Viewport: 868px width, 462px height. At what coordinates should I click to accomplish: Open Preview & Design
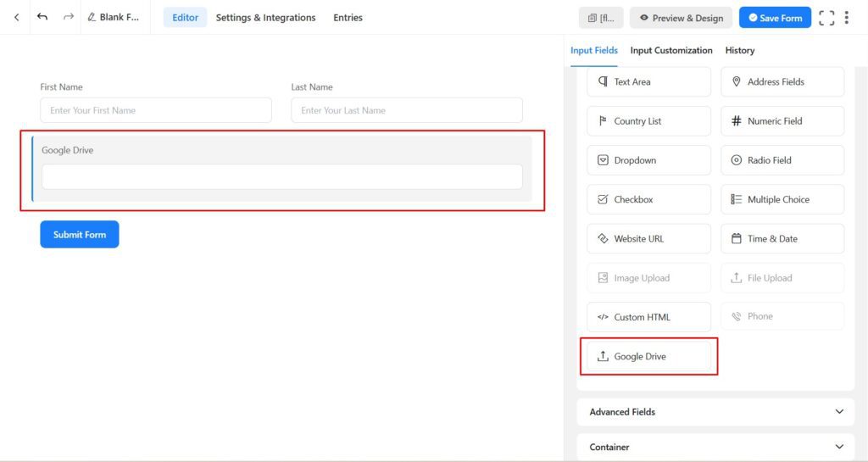coord(681,18)
